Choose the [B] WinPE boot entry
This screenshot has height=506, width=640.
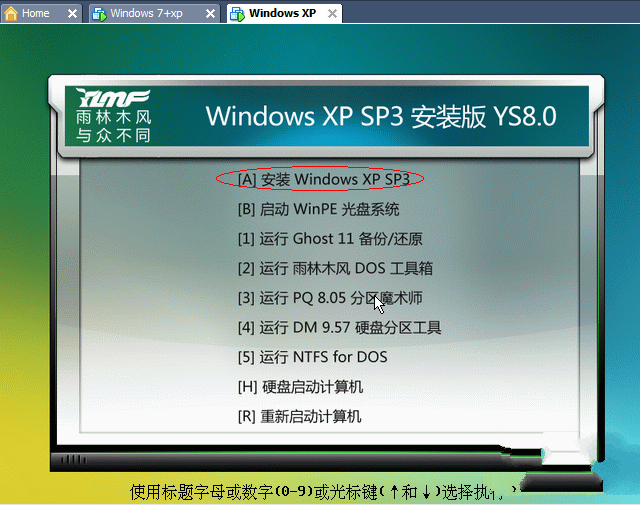pos(318,209)
